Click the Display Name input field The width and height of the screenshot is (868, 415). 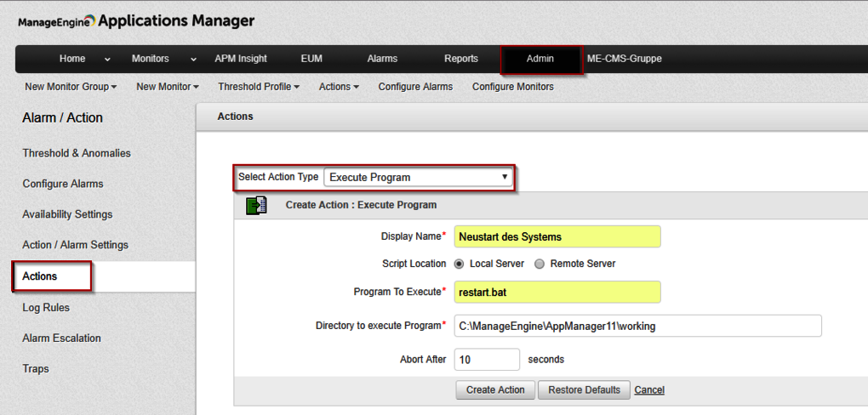(x=557, y=236)
